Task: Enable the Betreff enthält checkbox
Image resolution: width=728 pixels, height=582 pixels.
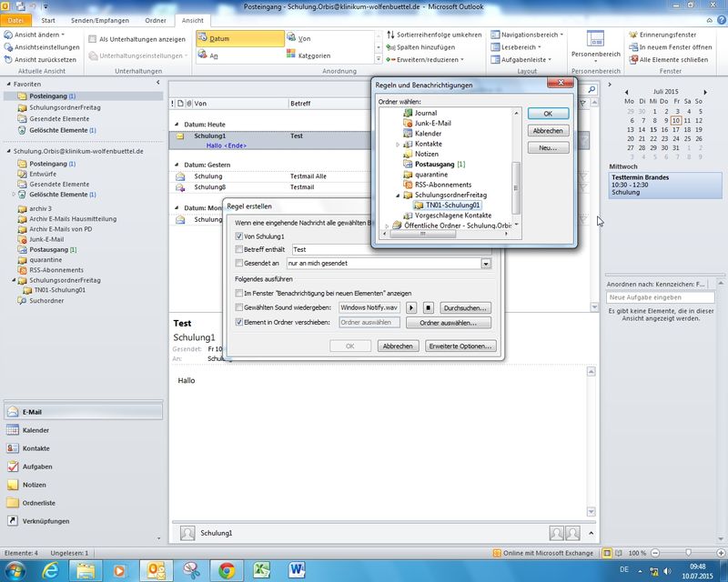Action: tap(239, 249)
